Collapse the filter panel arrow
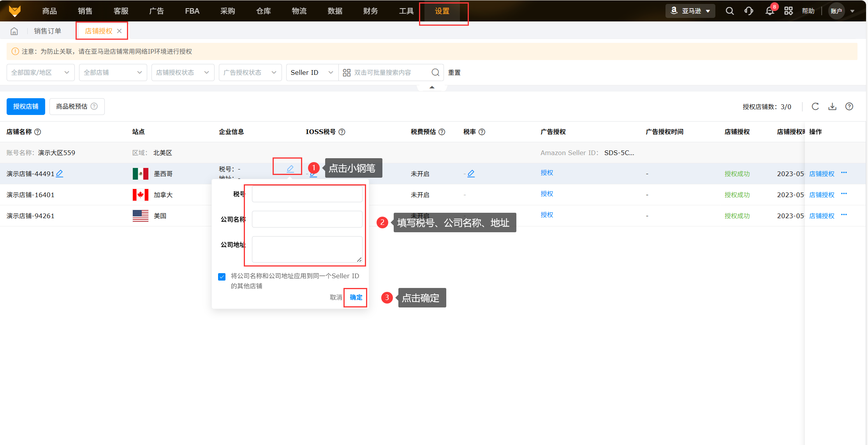Image resolution: width=868 pixels, height=445 pixels. tap(432, 87)
